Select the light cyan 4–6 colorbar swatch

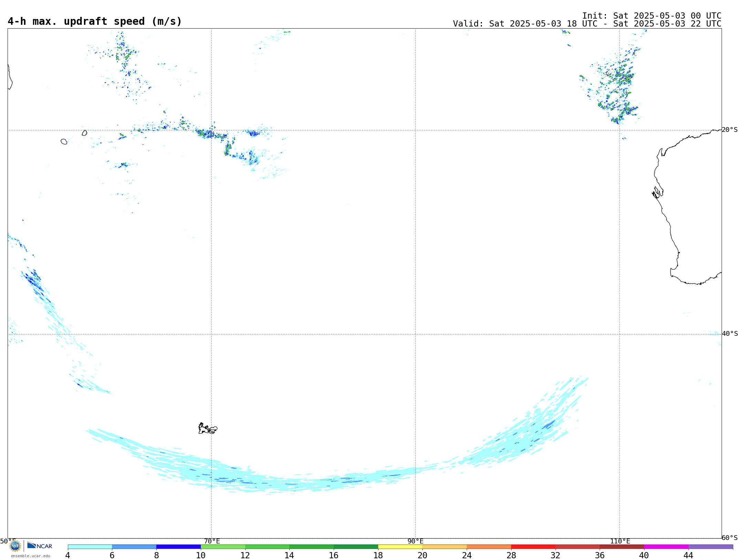pyautogui.click(x=90, y=547)
